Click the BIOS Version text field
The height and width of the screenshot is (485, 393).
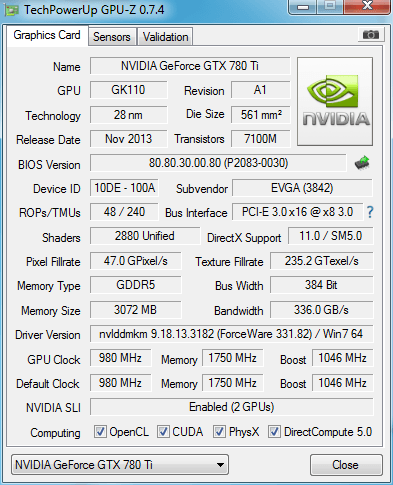click(218, 163)
